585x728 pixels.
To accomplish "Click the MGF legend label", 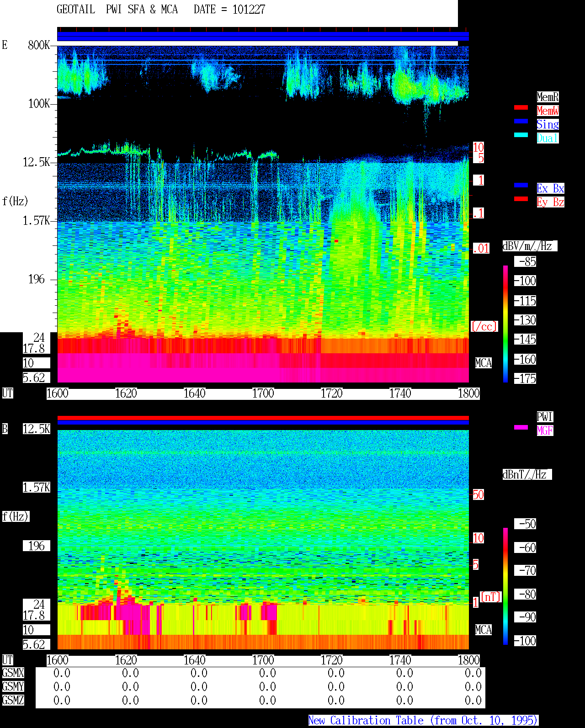I will coord(545,430).
